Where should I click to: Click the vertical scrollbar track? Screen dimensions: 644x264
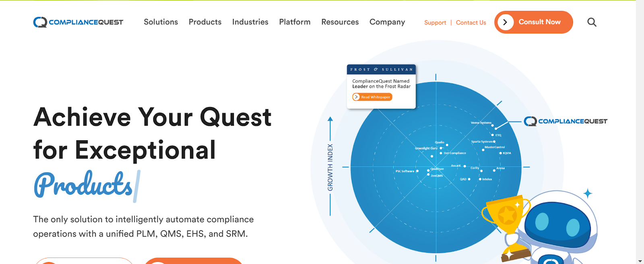coord(640,129)
